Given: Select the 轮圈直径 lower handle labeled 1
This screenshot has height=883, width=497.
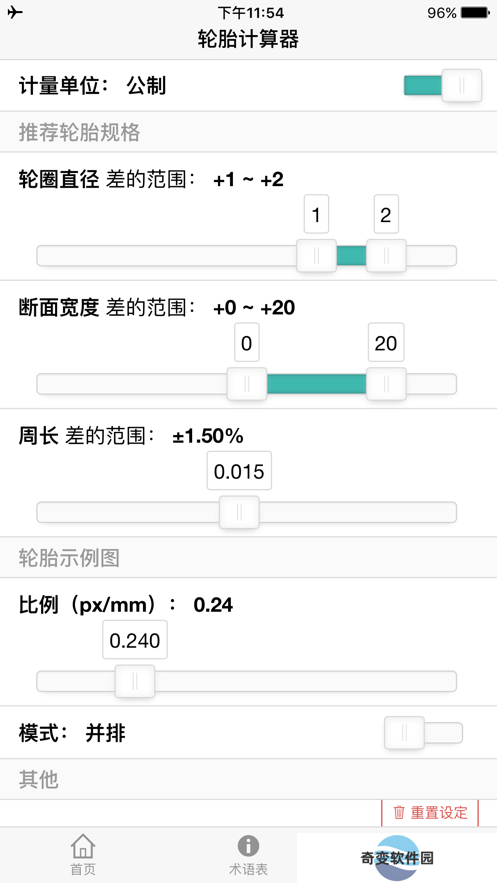Looking at the screenshot, I should [x=316, y=256].
